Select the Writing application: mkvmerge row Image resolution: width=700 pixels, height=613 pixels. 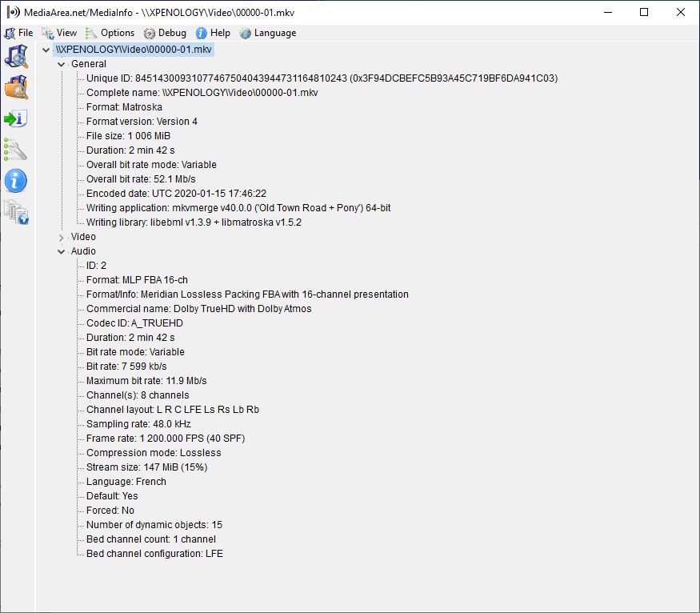(x=238, y=207)
